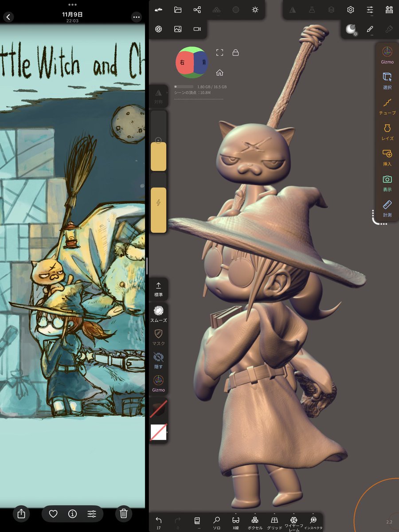Toggle fullscreen frame icon

[219, 53]
